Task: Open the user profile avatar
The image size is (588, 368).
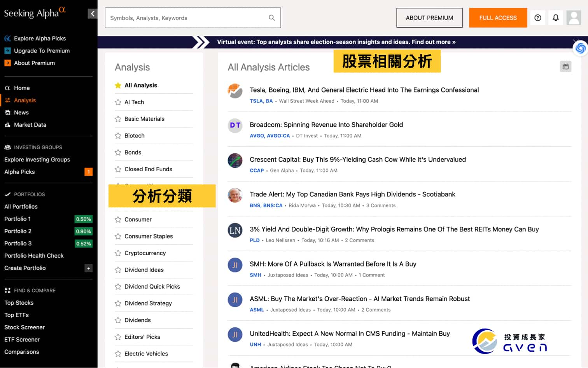Action: (574, 18)
